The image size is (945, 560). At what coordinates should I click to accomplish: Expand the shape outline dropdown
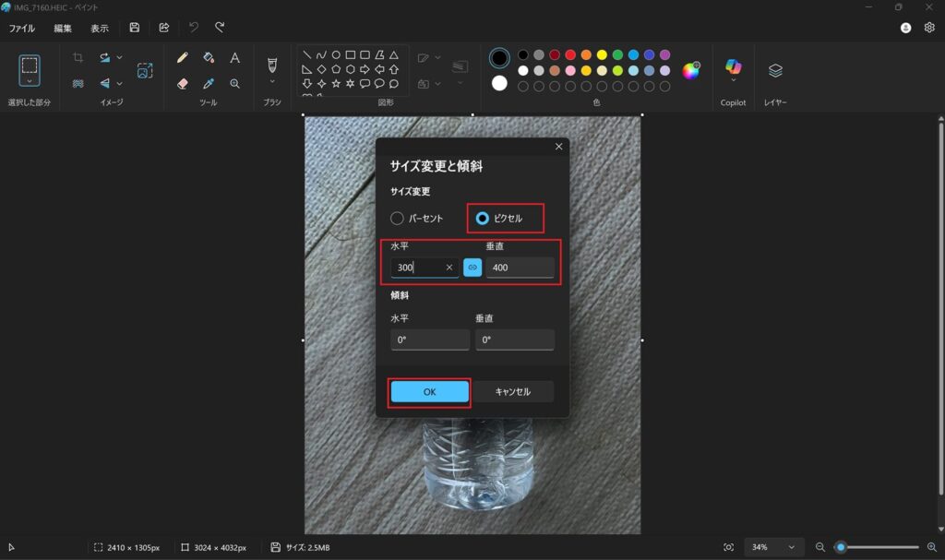437,58
